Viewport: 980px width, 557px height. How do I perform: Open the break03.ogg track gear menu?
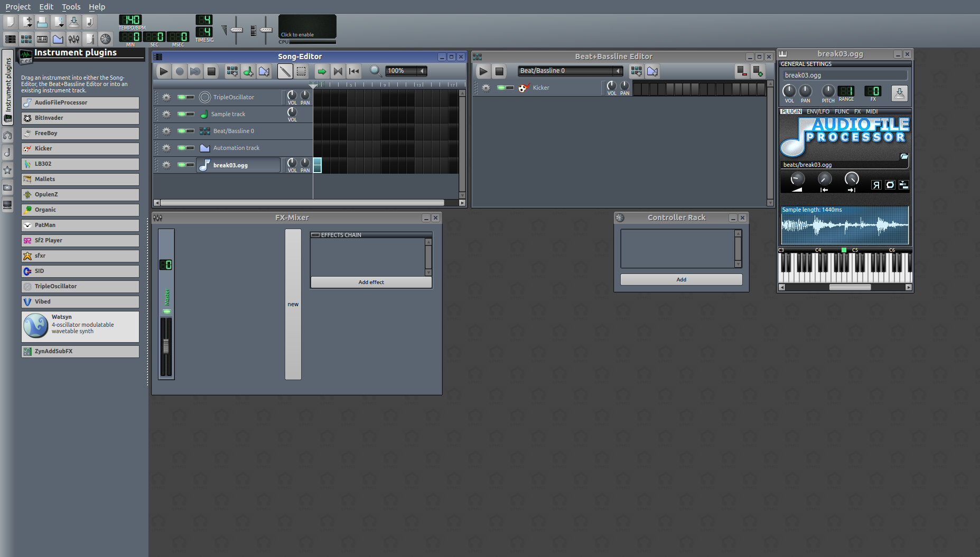click(166, 165)
